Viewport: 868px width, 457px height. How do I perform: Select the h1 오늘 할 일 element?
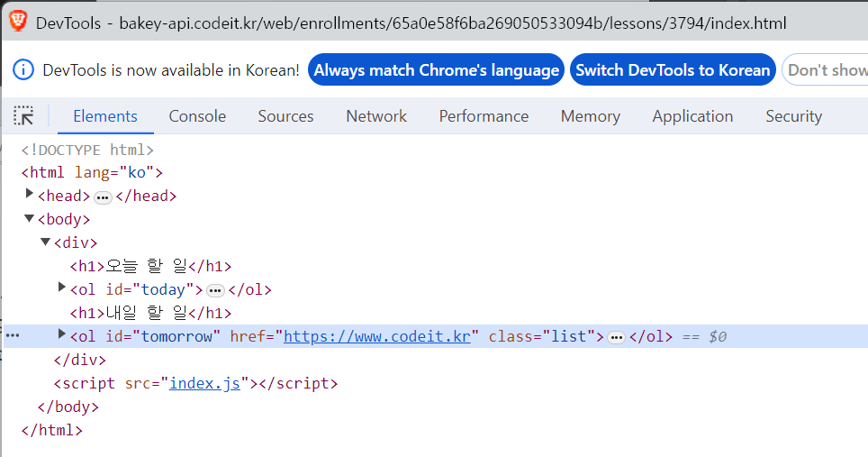(x=150, y=266)
